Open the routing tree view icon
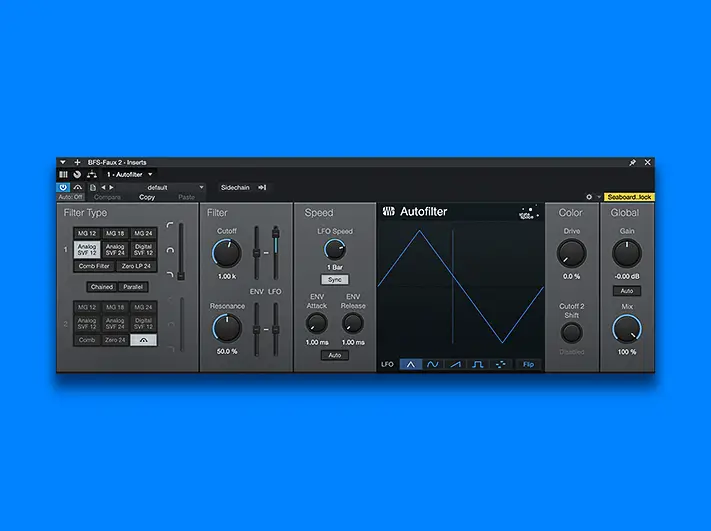Screen dimensions: 711x531 click(92, 174)
